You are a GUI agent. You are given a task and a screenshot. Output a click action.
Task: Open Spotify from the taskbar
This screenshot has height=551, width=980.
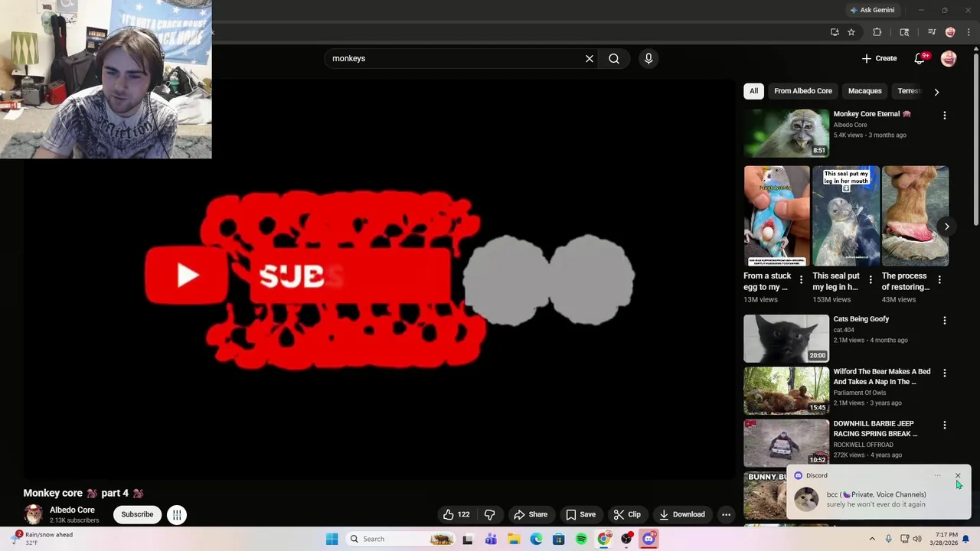point(581,539)
